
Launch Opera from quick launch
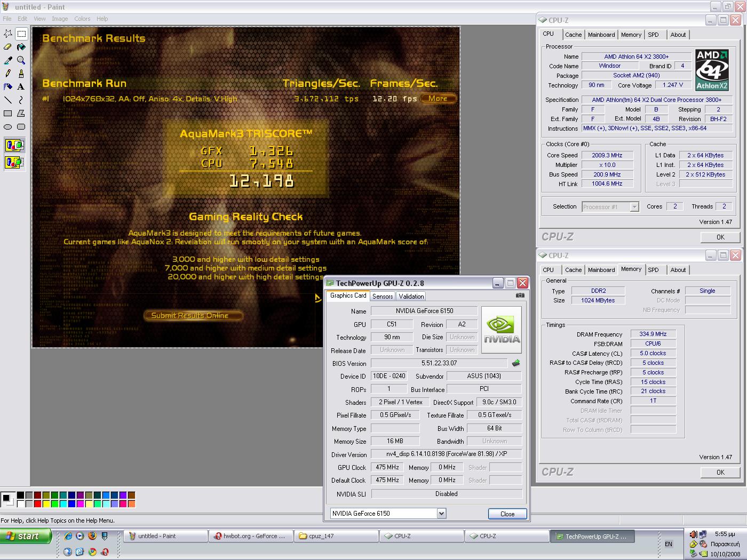point(105,552)
